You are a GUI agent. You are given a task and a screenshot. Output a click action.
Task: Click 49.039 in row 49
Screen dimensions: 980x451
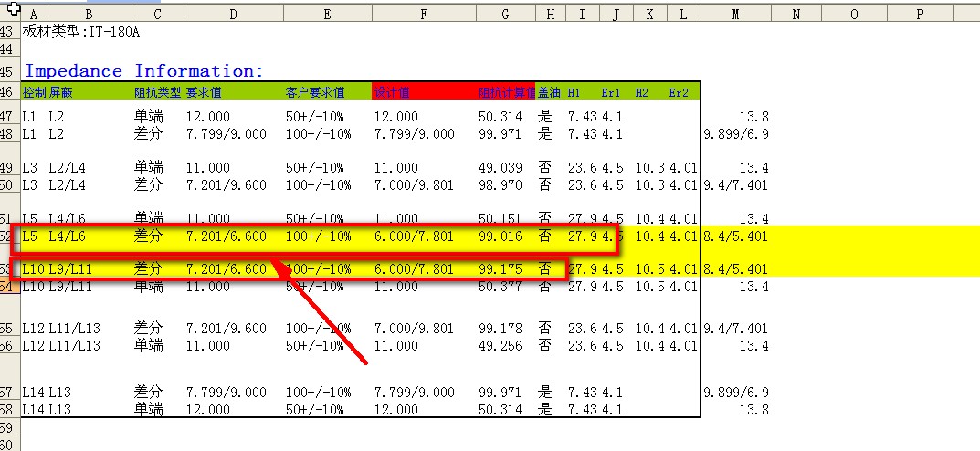500,168
